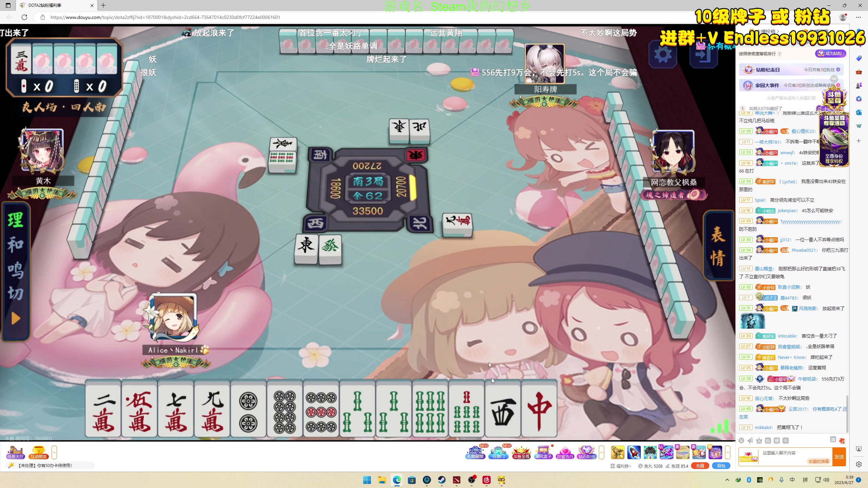The width and height of the screenshot is (868, 488).
Task: Expand the activity icons chevron near 钻石粉丝
Action: click(x=601, y=452)
